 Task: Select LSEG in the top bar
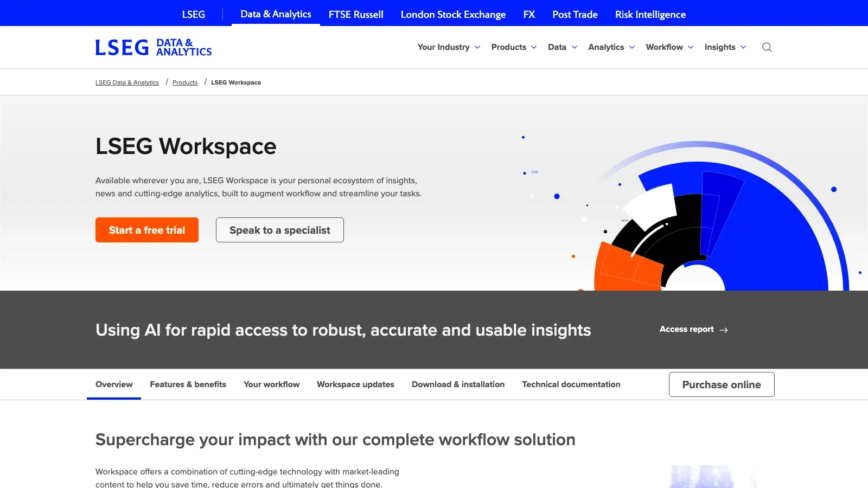pyautogui.click(x=194, y=15)
